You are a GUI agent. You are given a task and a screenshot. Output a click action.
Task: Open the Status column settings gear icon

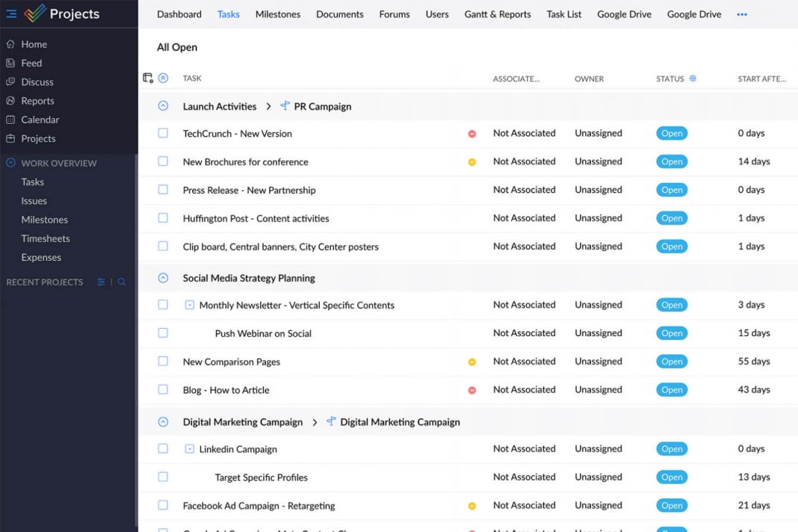(x=694, y=78)
